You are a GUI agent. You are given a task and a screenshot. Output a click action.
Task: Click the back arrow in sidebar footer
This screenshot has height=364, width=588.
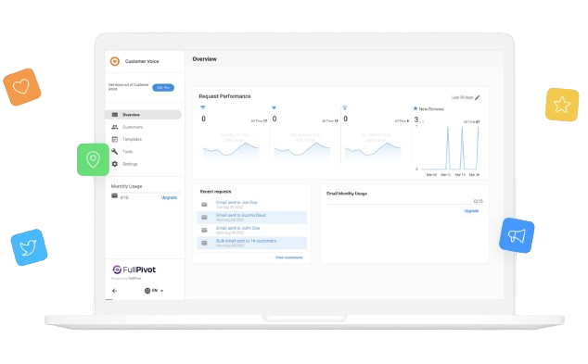(x=114, y=291)
